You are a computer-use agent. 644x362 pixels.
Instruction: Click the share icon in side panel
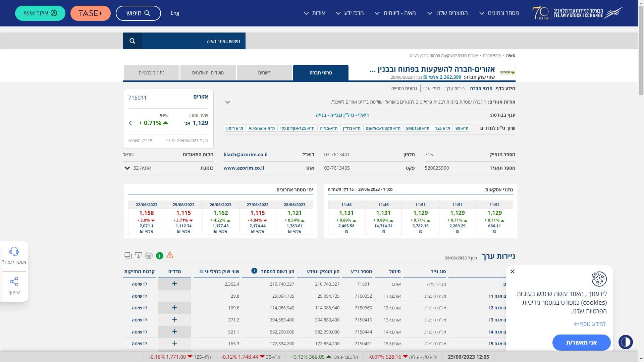pyautogui.click(x=14, y=282)
